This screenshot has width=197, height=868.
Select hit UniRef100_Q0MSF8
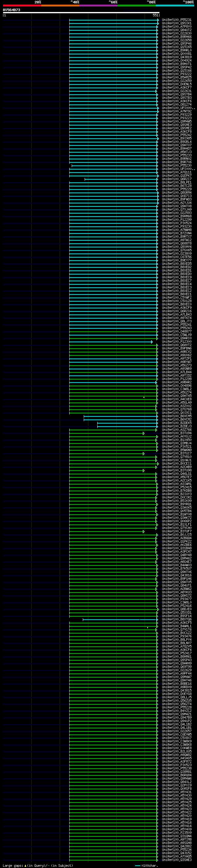tap(177, 789)
